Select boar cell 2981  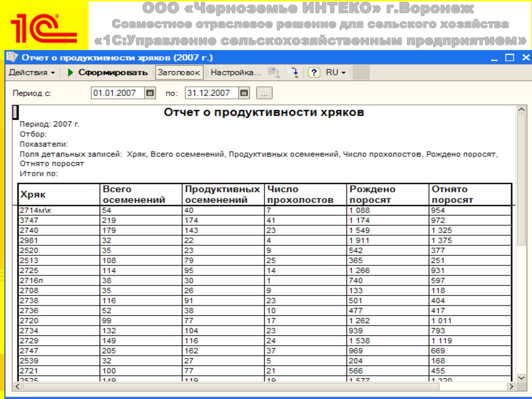click(x=59, y=240)
